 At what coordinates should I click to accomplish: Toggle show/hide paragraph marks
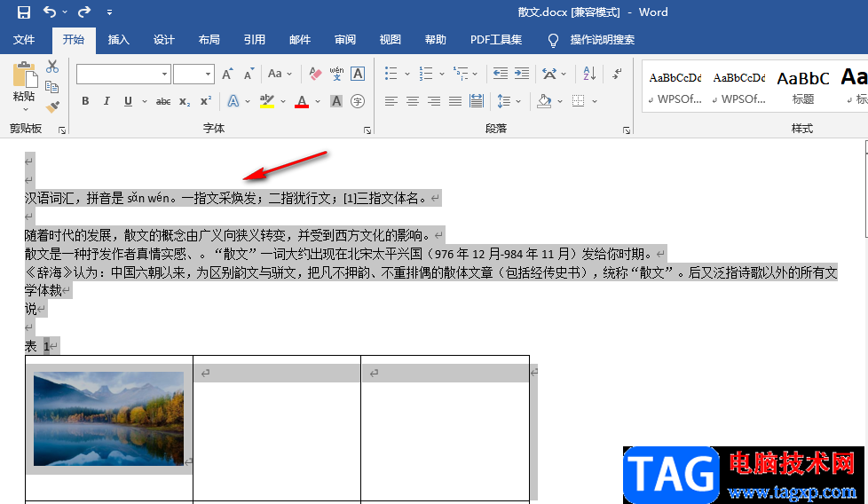tap(618, 74)
